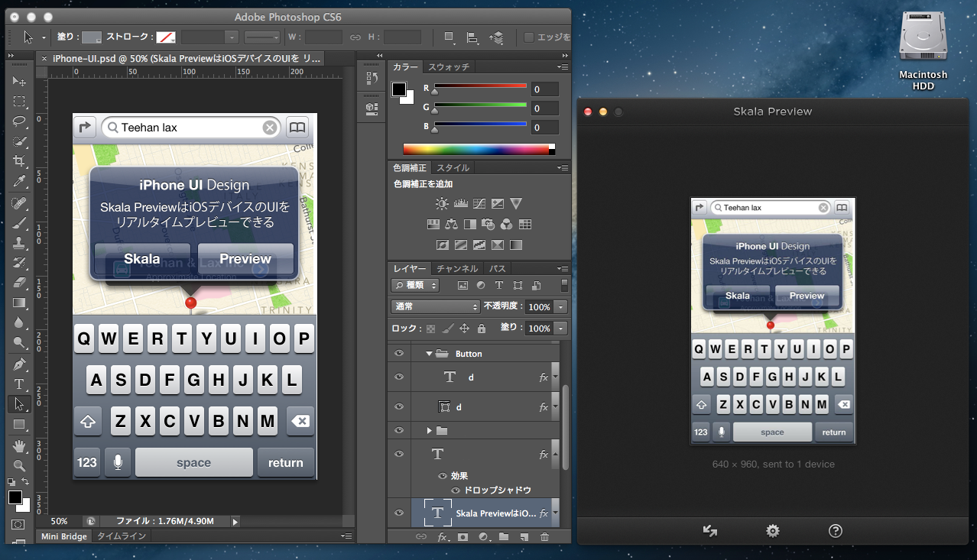Select the Lasso tool
Image resolution: width=977 pixels, height=560 pixels.
pos(19,121)
